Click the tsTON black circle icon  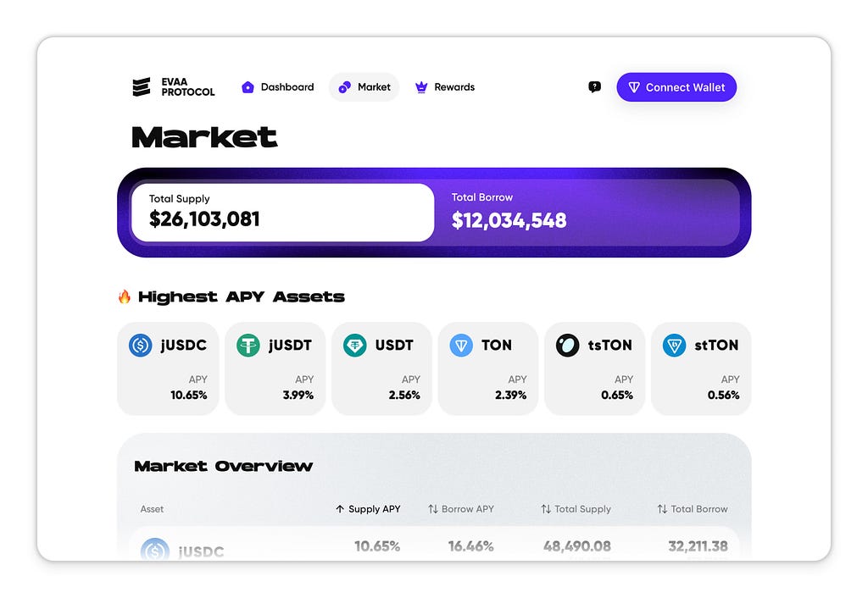tap(567, 346)
